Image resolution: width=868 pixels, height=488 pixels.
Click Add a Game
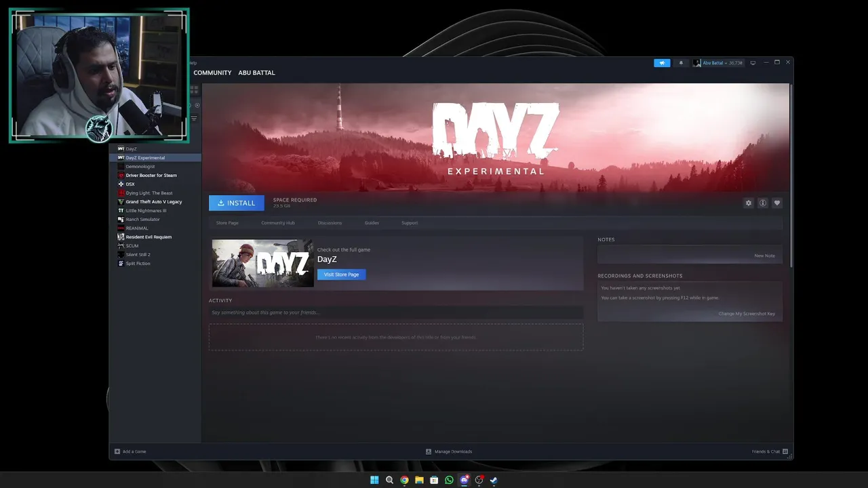pyautogui.click(x=130, y=451)
